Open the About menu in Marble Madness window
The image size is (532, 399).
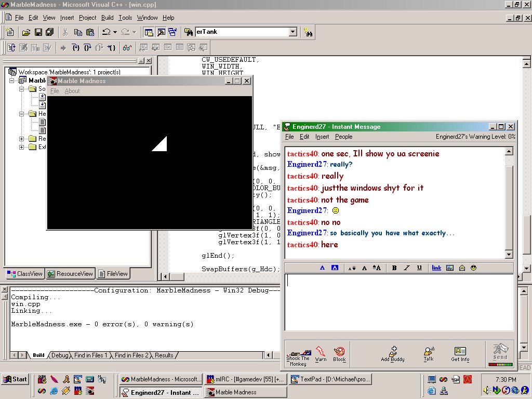tap(72, 91)
